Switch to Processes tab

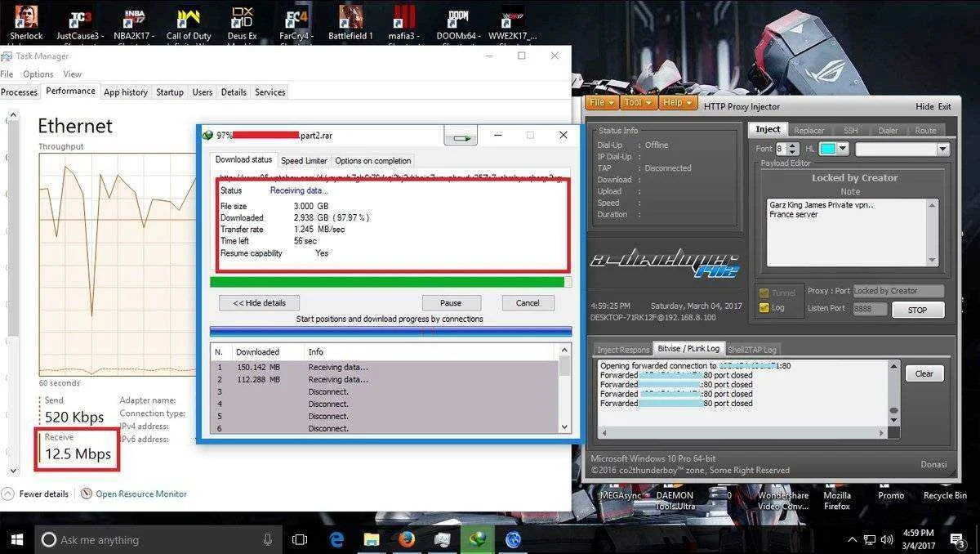pos(19,92)
